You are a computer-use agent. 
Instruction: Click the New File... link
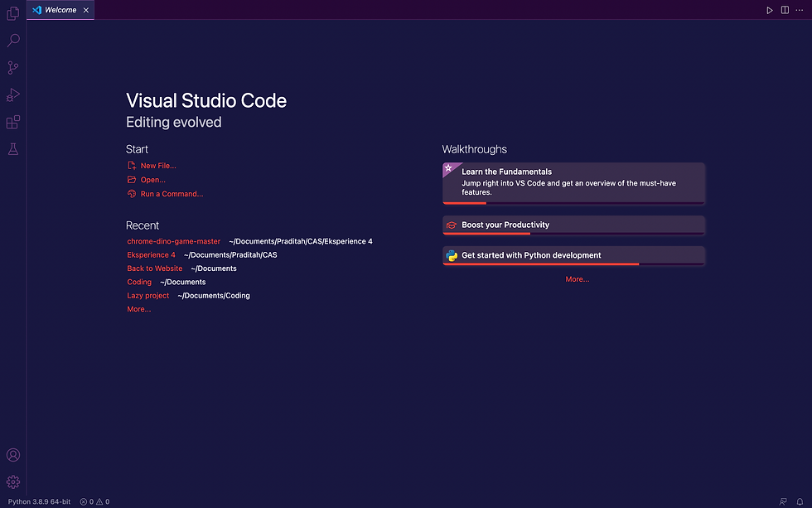coord(158,166)
